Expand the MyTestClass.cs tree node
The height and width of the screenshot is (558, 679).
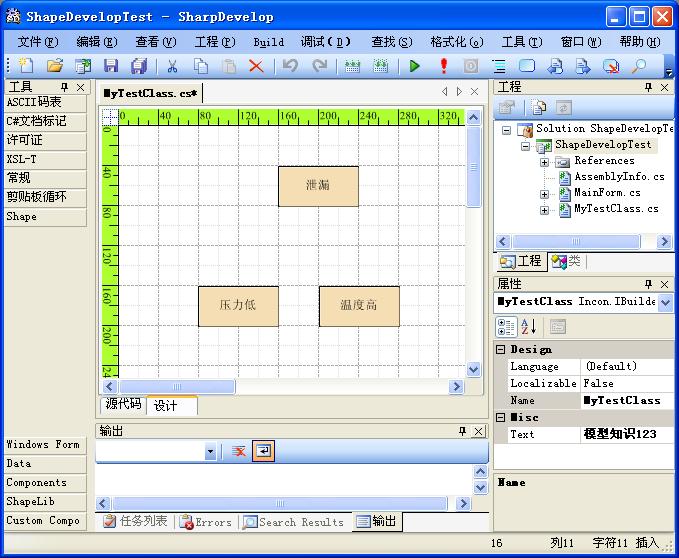[x=544, y=210]
